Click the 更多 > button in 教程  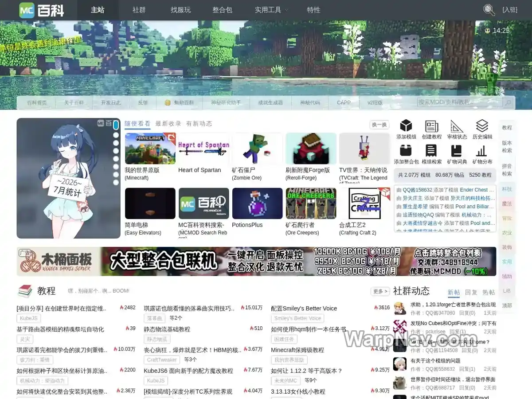[x=380, y=291]
